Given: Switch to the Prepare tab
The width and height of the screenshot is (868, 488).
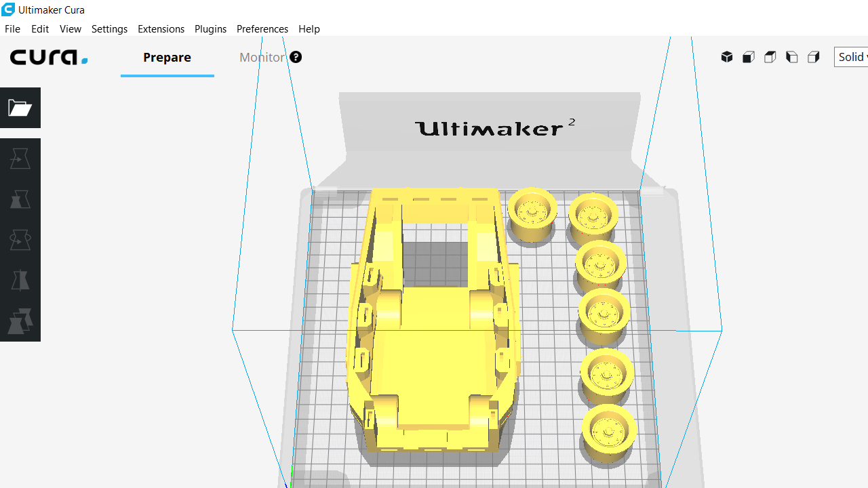Looking at the screenshot, I should pyautogui.click(x=167, y=58).
